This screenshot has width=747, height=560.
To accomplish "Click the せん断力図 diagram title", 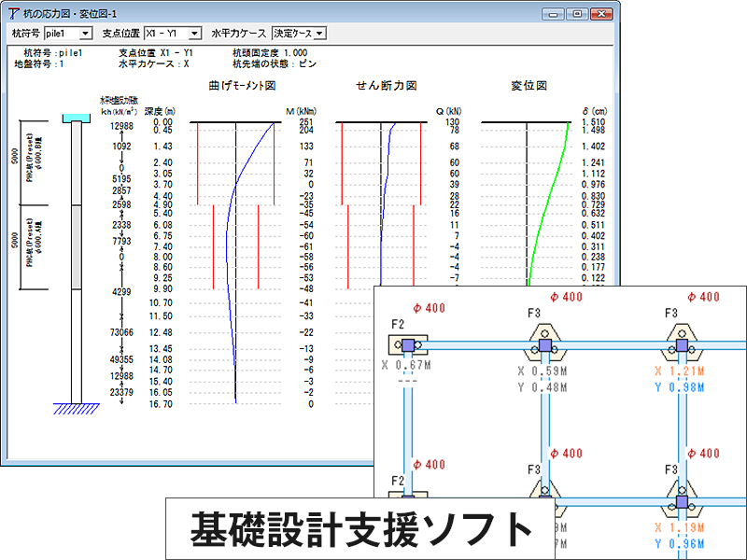I will click(x=386, y=86).
